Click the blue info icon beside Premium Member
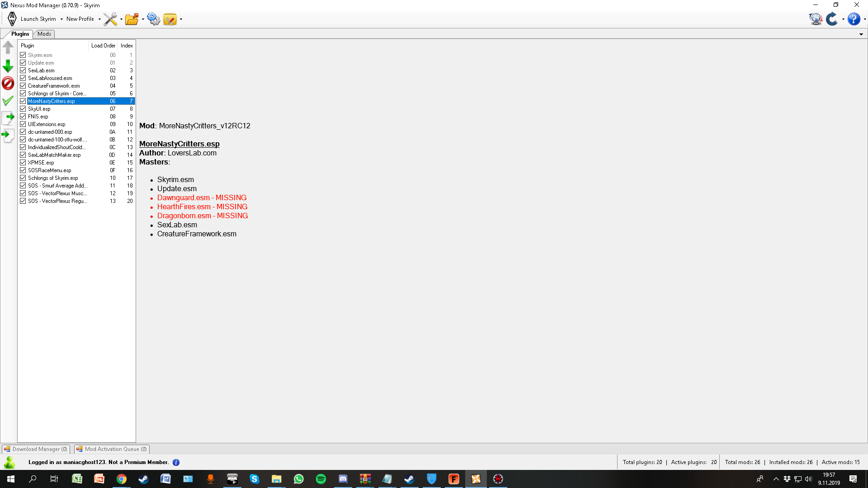This screenshot has width=868, height=488. click(x=176, y=462)
